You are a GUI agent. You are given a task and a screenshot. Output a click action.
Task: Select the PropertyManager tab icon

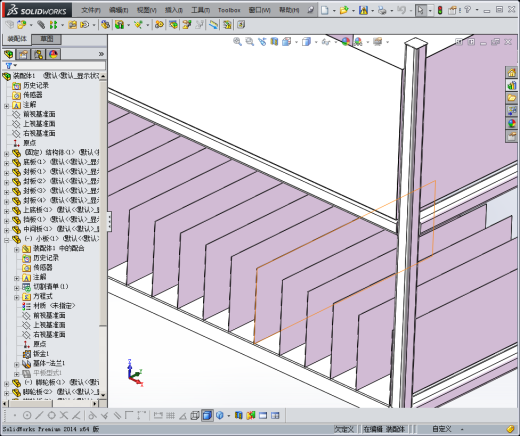coord(23,54)
